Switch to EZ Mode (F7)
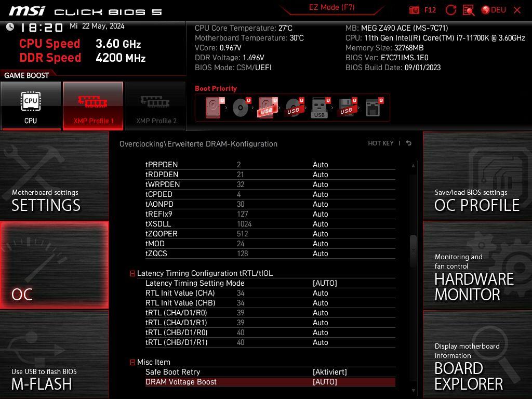 331,7
